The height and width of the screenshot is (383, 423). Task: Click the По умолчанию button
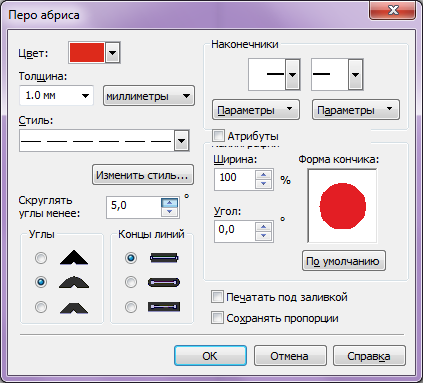[344, 261]
